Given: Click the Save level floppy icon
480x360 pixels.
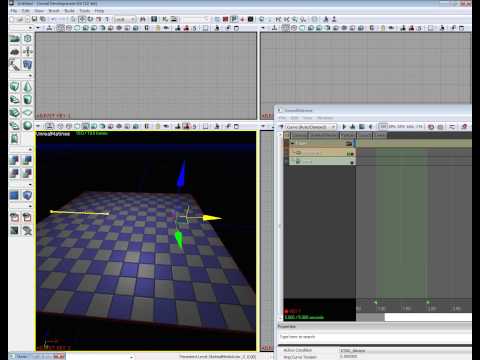Looking at the screenshot, I should point(34,19).
